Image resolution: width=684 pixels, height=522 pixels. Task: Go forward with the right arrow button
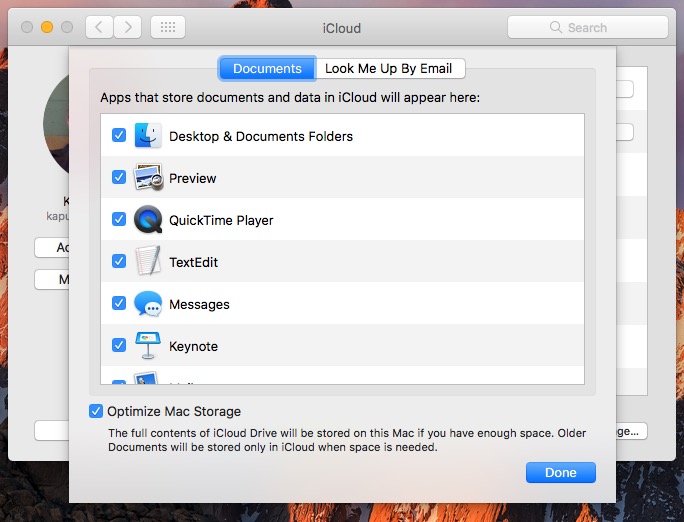127,27
